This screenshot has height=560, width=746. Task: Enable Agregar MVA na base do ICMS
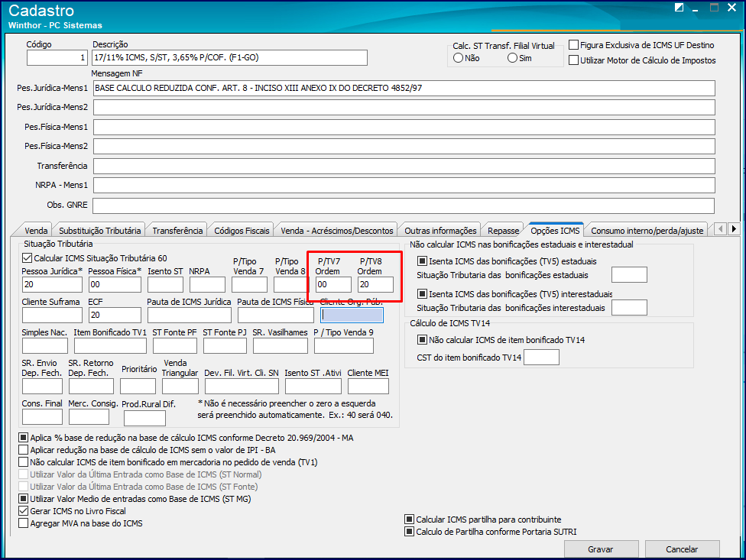[x=23, y=523]
